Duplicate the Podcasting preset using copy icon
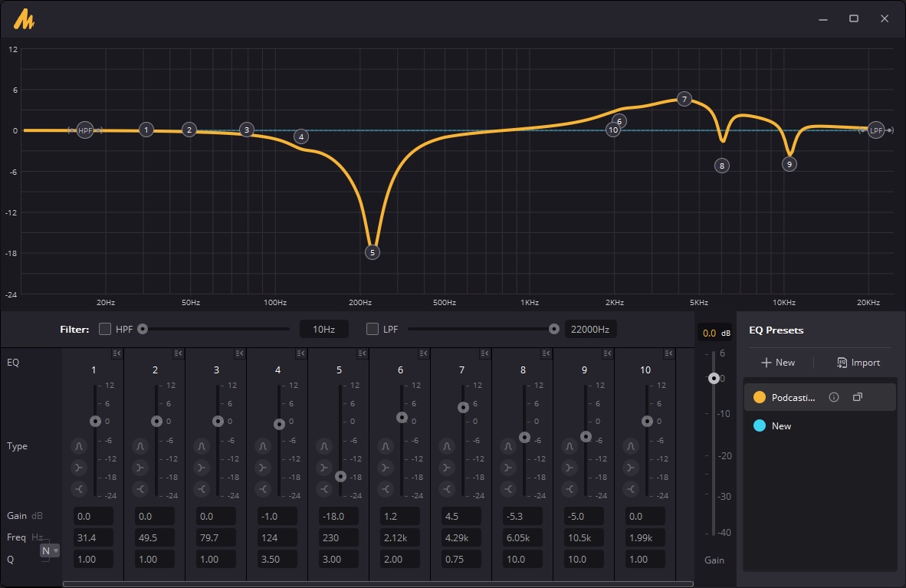 pyautogui.click(x=858, y=397)
